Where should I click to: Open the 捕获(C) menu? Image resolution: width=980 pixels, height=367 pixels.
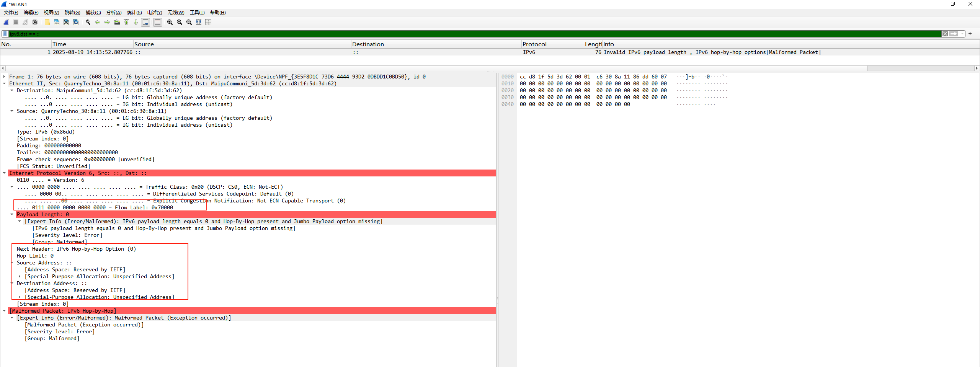93,13
